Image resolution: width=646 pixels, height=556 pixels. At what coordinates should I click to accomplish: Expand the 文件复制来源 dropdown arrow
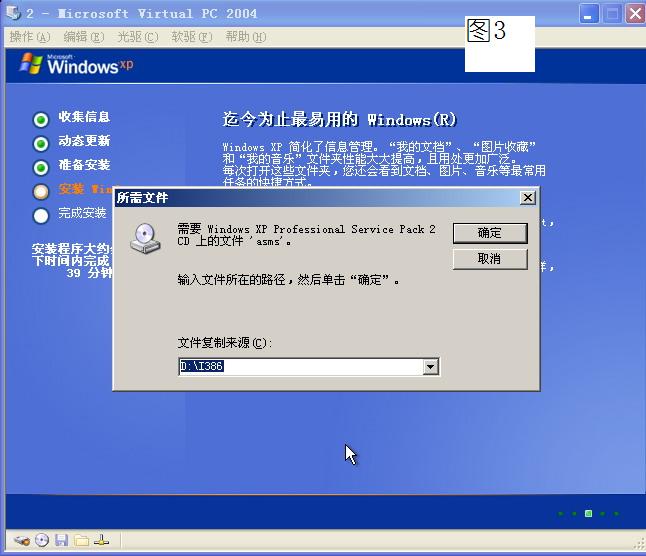tap(431, 367)
